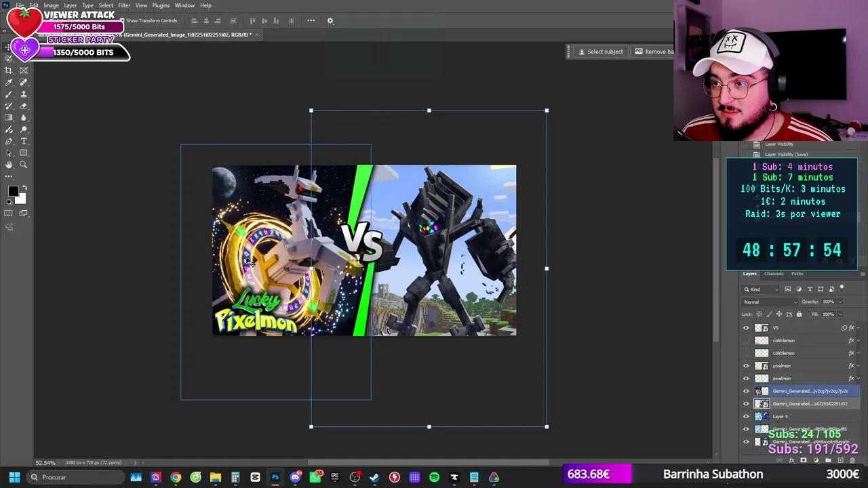The height and width of the screenshot is (488, 868).
Task: Select the Brush tool
Action: pyautogui.click(x=9, y=94)
